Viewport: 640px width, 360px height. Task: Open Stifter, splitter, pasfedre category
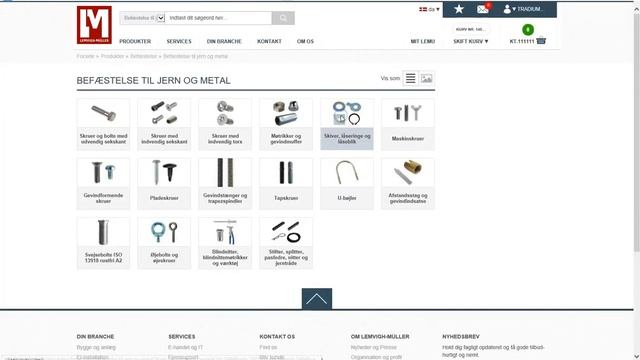point(286,243)
